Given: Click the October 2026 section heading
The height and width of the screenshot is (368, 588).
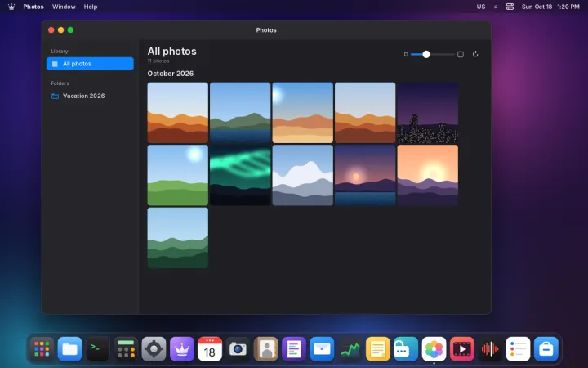Looking at the screenshot, I should (170, 74).
